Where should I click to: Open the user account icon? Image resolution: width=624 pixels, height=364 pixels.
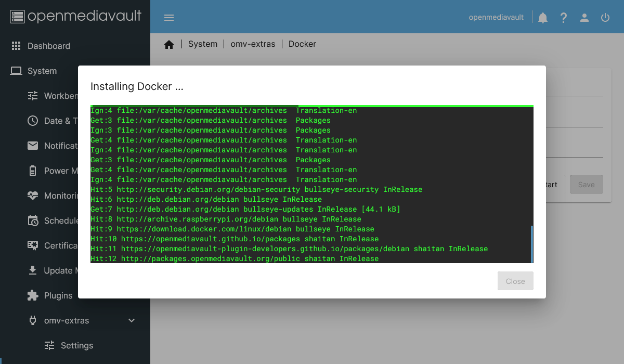pyautogui.click(x=584, y=18)
